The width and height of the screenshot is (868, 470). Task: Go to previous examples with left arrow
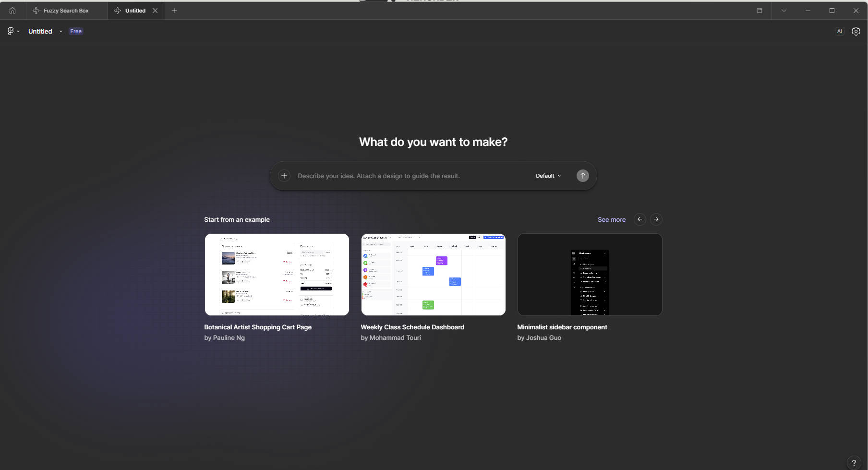point(639,219)
